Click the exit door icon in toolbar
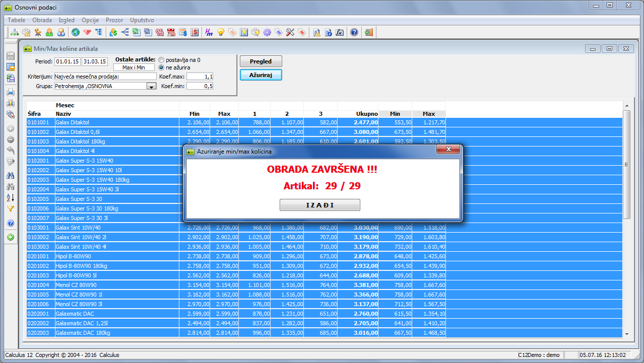Viewport: 644px width, 363px height. [368, 33]
